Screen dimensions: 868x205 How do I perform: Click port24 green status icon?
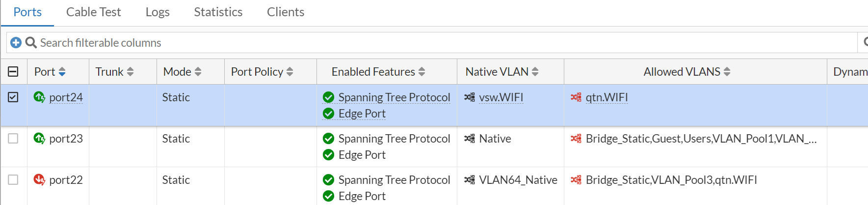[x=39, y=97]
